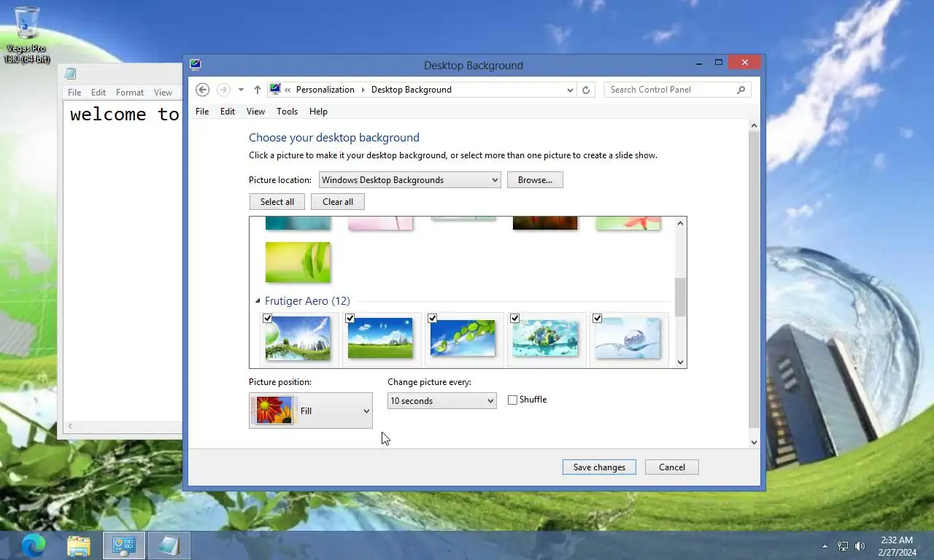Image resolution: width=934 pixels, height=560 pixels.
Task: Click the taskbar clock showing 2:32 AM
Action: [896, 546]
